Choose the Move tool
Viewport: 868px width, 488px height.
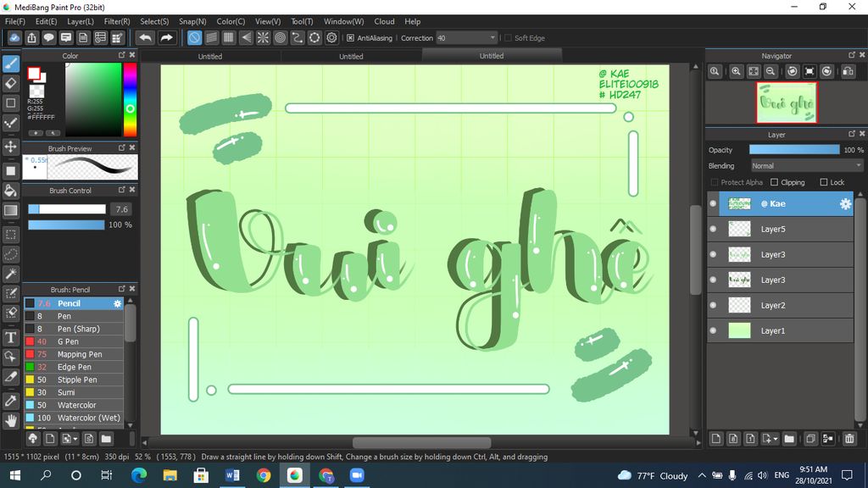coord(10,147)
